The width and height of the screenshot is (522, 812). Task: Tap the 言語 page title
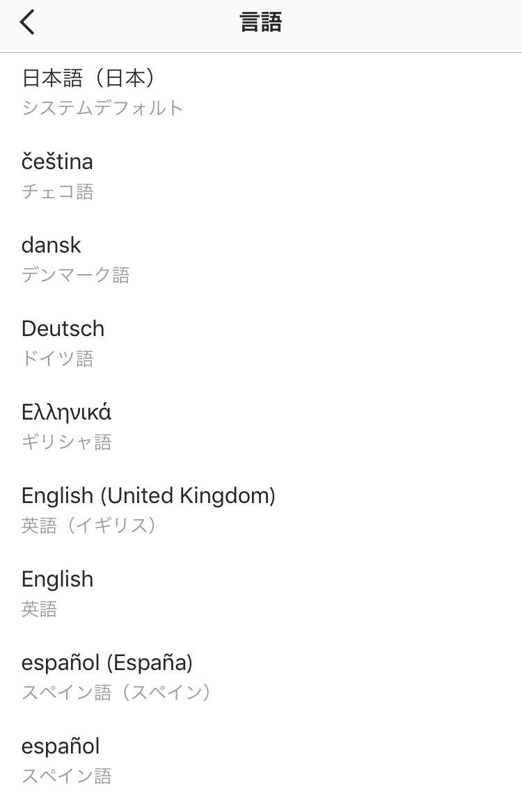point(261,23)
